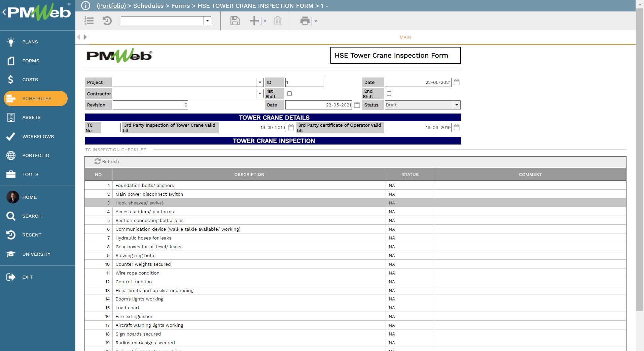Switch to the MAIN tab
The height and width of the screenshot is (351, 644).
pyautogui.click(x=405, y=37)
